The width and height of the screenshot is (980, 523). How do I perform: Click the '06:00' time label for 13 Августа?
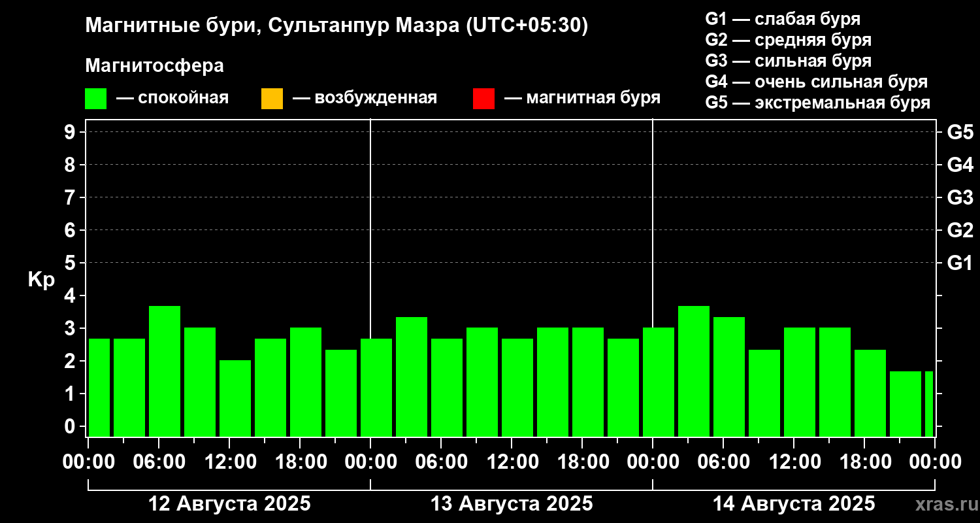(x=441, y=462)
